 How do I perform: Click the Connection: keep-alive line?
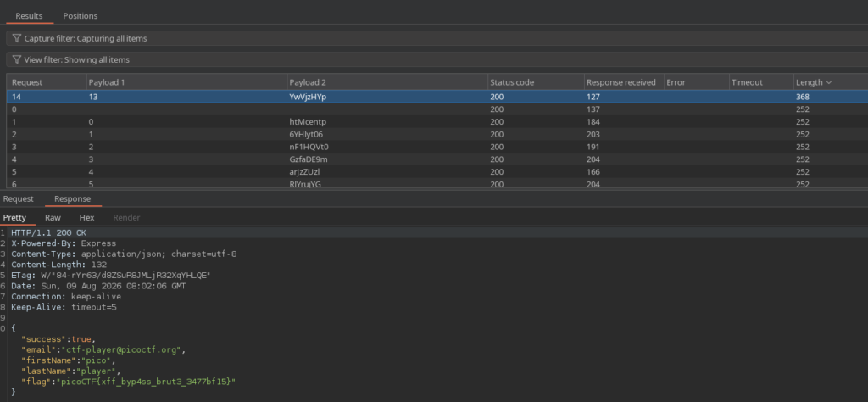pyautogui.click(x=66, y=297)
